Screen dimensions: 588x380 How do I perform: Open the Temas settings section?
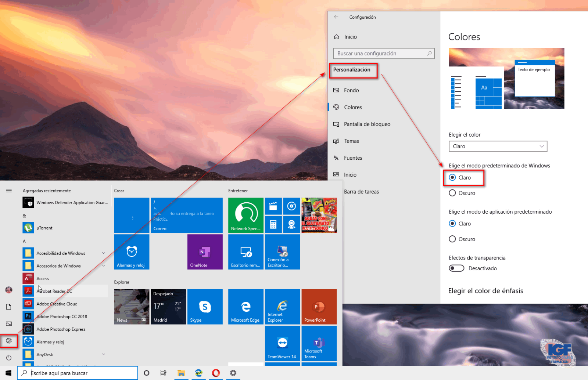pos(351,141)
